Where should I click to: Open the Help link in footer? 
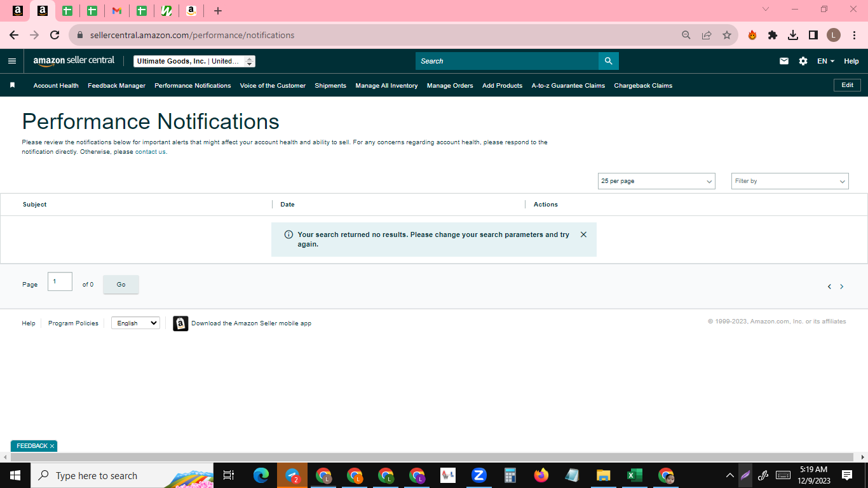29,323
